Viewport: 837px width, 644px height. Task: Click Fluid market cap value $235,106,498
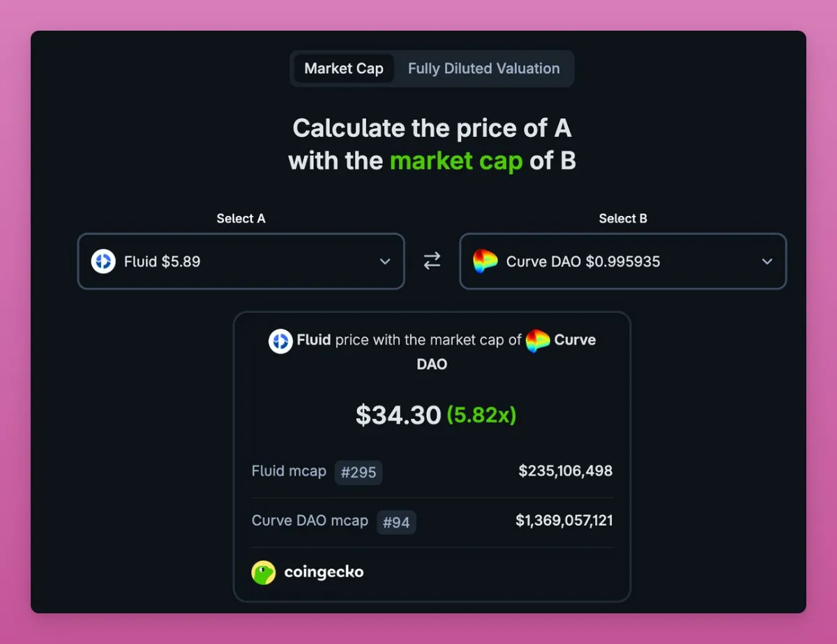coord(566,471)
